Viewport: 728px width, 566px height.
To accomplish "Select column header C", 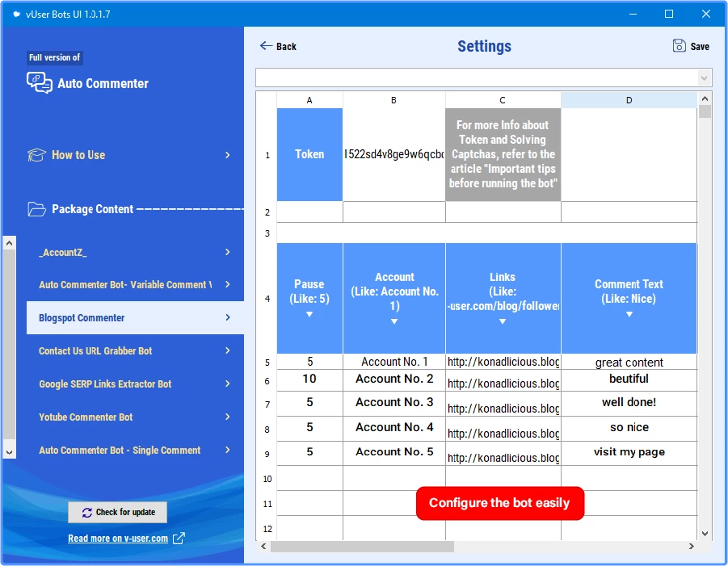I will click(503, 100).
